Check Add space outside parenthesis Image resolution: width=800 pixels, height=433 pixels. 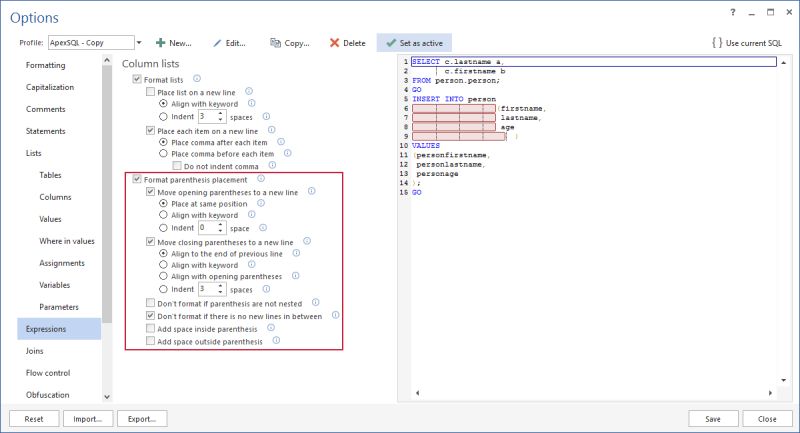[150, 341]
